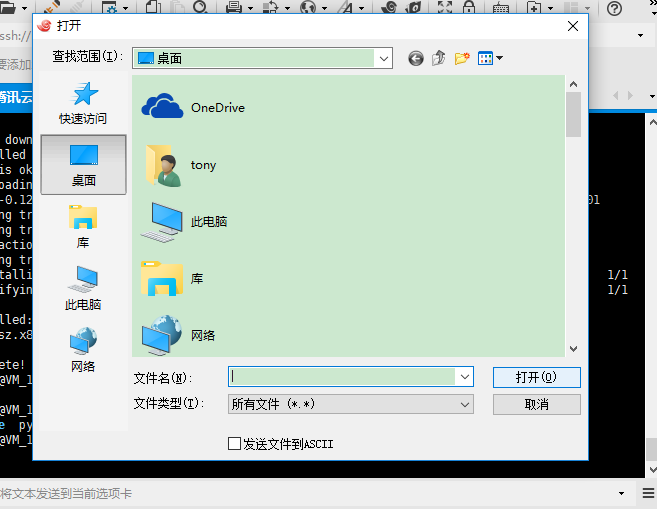Click the terminal scroll up arrow in Xshell

click(652, 122)
